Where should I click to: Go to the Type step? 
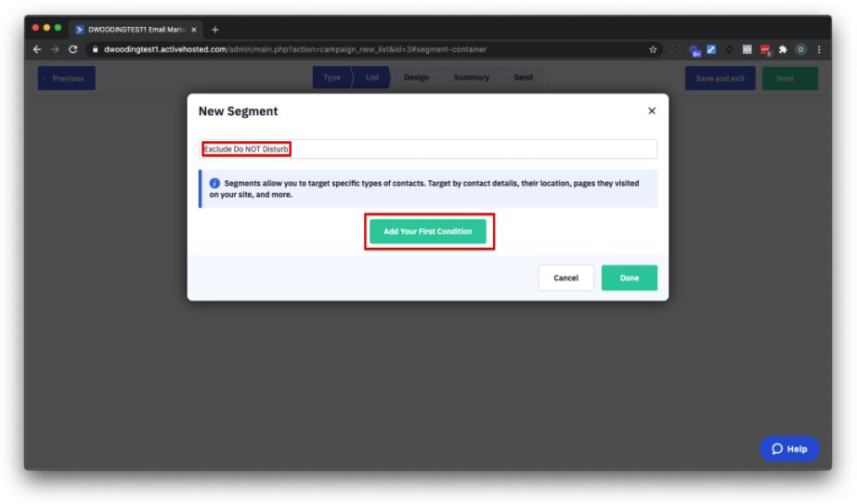click(x=331, y=78)
